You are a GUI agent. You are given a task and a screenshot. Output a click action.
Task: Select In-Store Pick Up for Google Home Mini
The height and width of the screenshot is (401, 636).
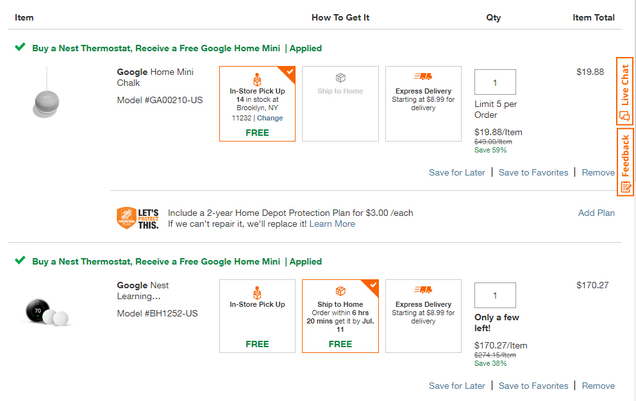tap(257, 104)
